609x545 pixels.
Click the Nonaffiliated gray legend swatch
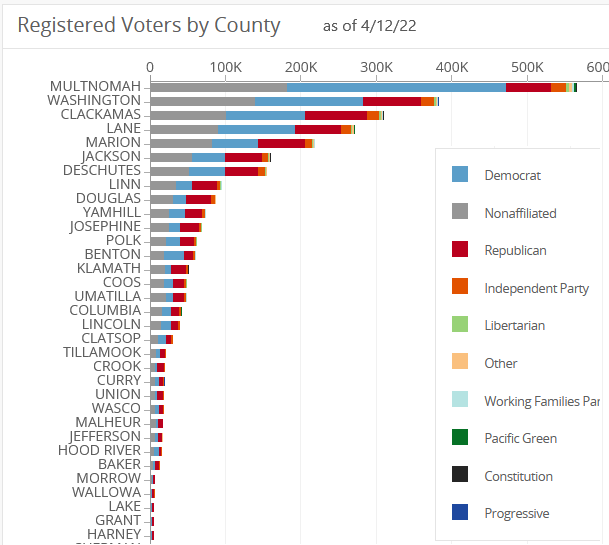[x=460, y=212]
